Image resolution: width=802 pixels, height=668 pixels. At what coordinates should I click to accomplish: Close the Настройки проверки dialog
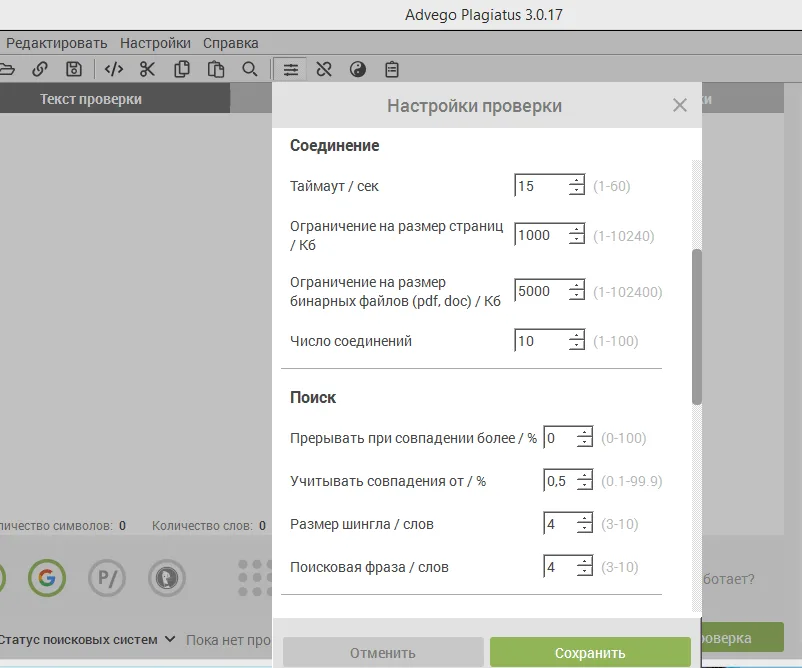tap(680, 105)
